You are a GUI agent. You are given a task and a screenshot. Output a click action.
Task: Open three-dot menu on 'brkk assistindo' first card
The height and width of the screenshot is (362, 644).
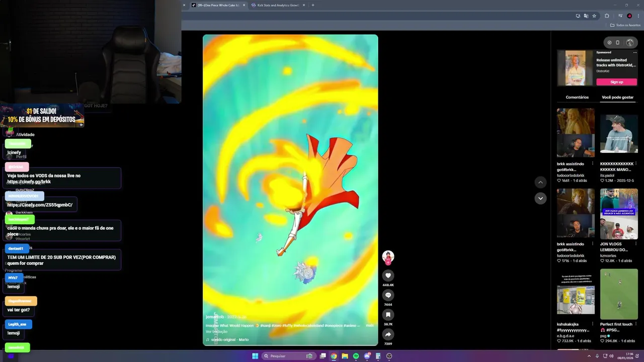(x=592, y=163)
